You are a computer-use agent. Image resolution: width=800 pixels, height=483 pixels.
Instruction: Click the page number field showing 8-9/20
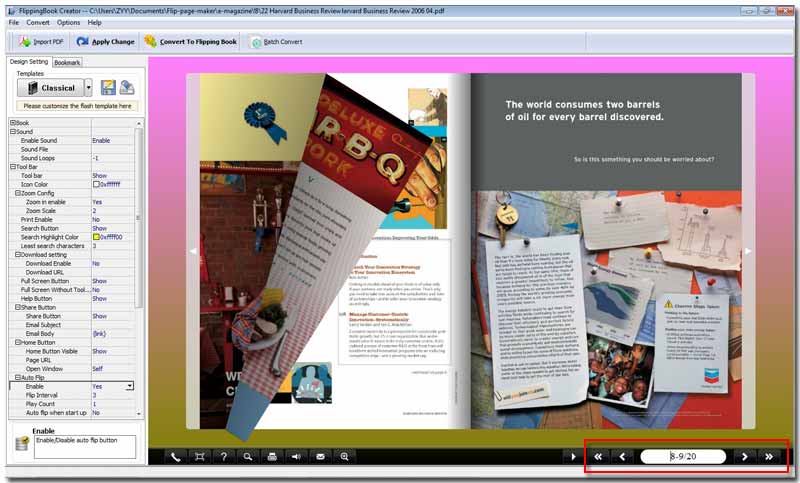683,456
